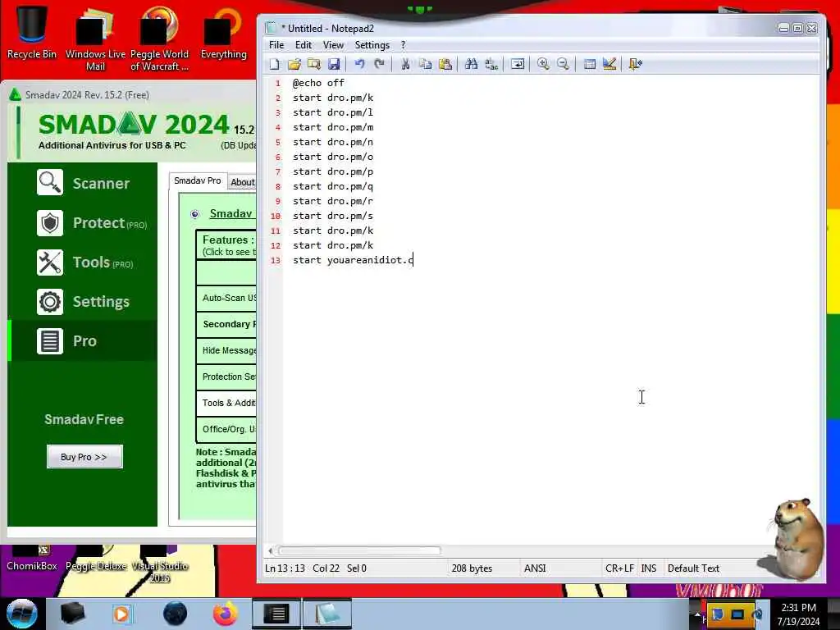Open the Replace tool icon

pyautogui.click(x=491, y=64)
